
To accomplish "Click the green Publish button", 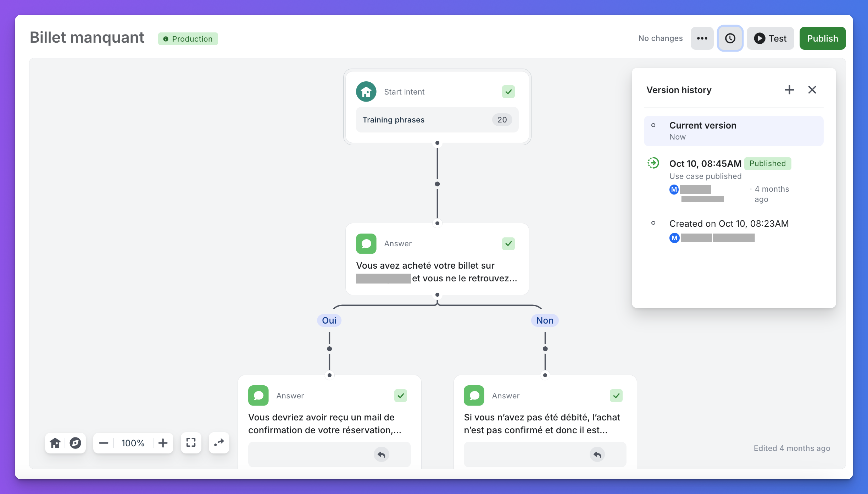I will [x=822, y=38].
